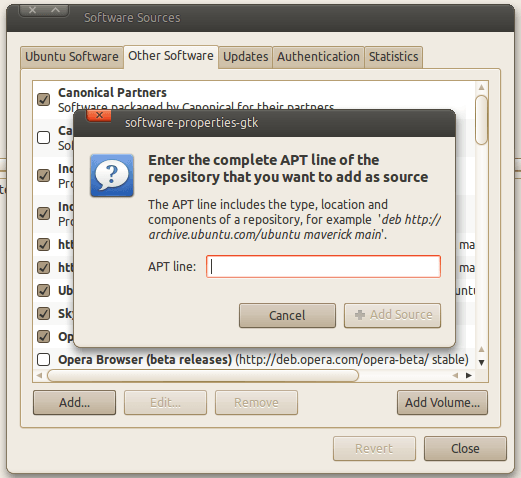This screenshot has height=478, width=521.
Task: Click the Software Sources title bar caret button
Action: (55, 10)
